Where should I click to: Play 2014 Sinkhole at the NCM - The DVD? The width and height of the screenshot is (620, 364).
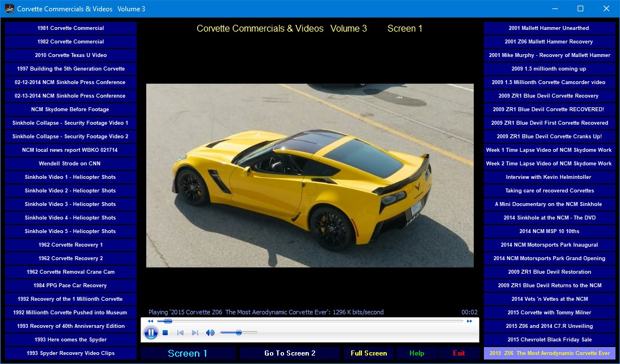[549, 218]
